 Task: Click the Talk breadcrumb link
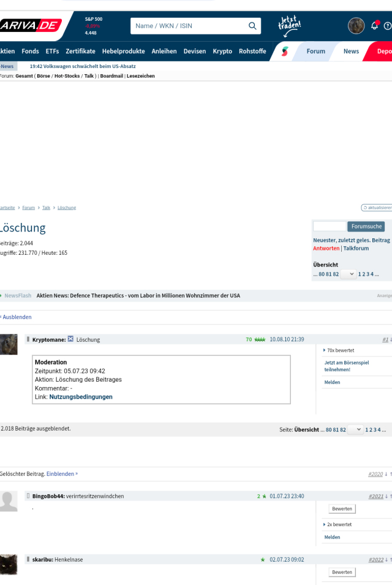47,208
